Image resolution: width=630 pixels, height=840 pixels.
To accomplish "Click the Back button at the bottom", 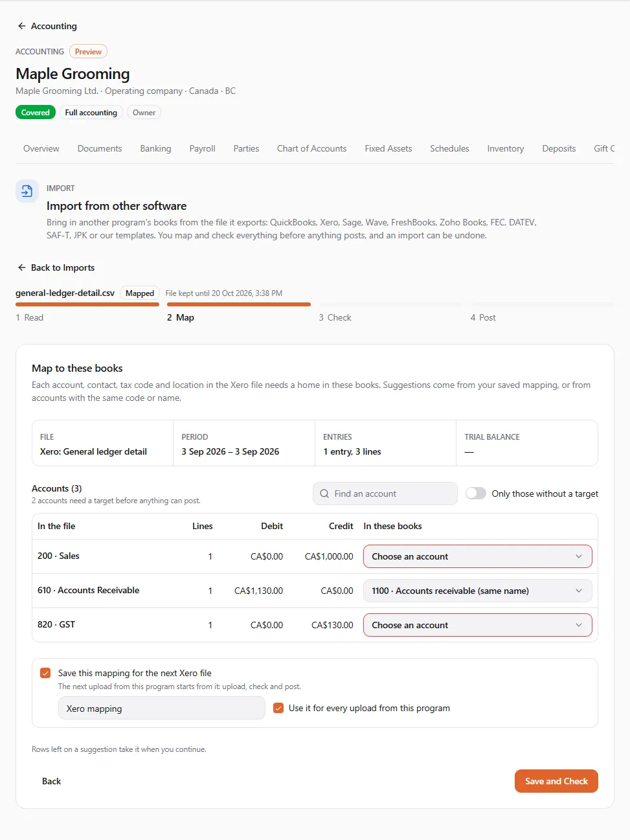I will coord(52,781).
